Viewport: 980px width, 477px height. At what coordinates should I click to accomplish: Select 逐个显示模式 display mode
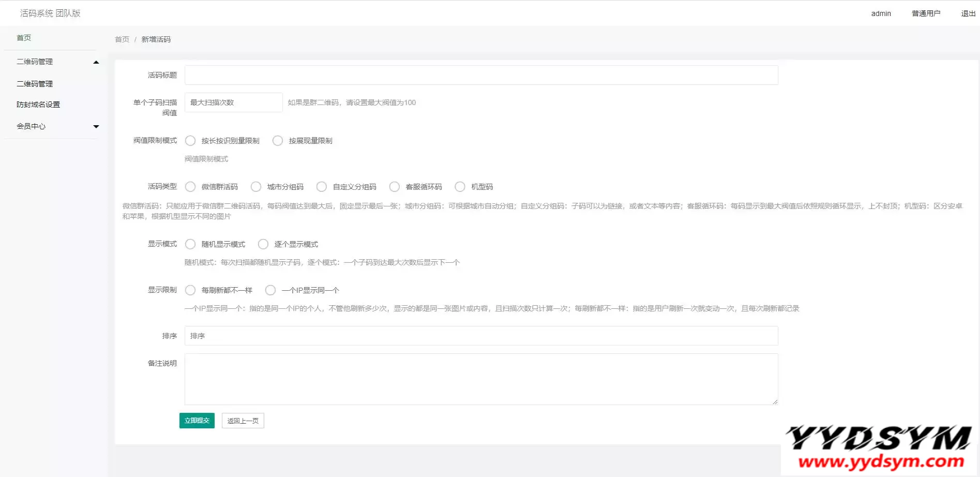click(x=263, y=244)
